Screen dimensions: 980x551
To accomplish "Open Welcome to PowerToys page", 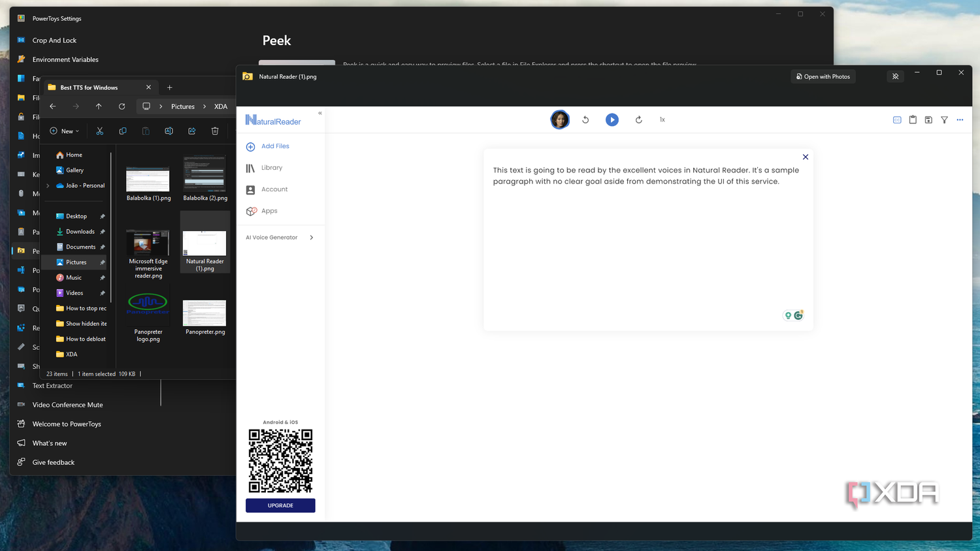I will (x=67, y=424).
